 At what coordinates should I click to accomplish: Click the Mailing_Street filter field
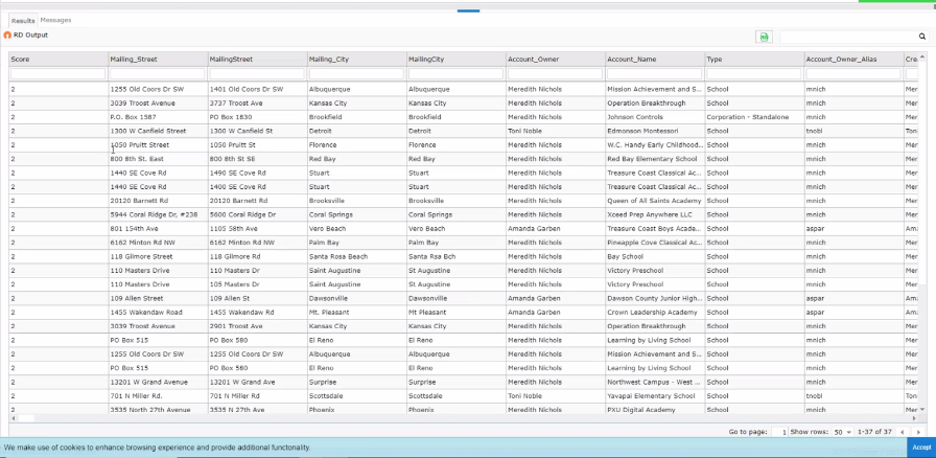[158, 74]
